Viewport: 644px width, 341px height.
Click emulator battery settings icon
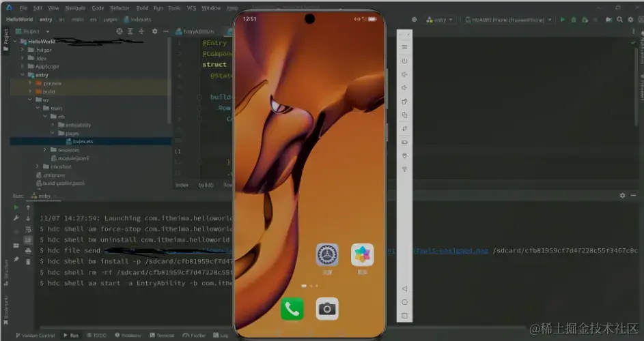404,142
